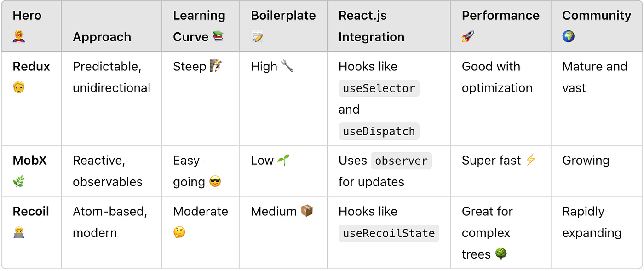644x271 pixels.
Task: Click the books emoji beside Learning Curve
Action: coord(218,37)
